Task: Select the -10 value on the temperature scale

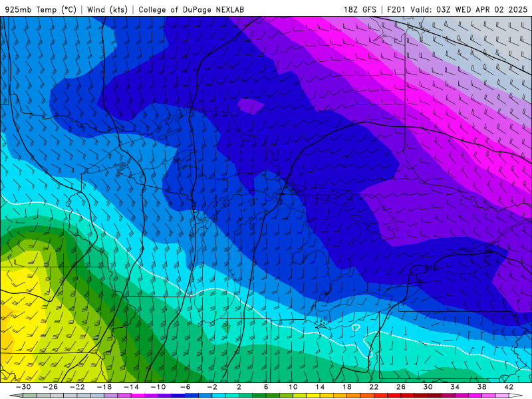Action: click(158, 387)
